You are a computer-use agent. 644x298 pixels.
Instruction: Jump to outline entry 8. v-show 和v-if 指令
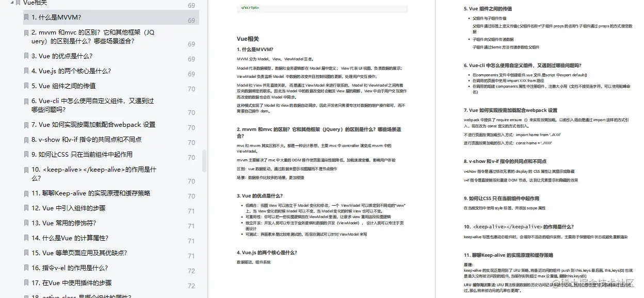[x=87, y=140]
